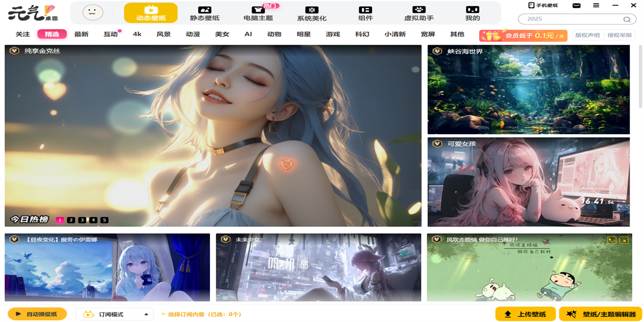Viewport: 644px width, 322px height.
Task: Switch to 静态壁纸 tab
Action: tap(204, 13)
